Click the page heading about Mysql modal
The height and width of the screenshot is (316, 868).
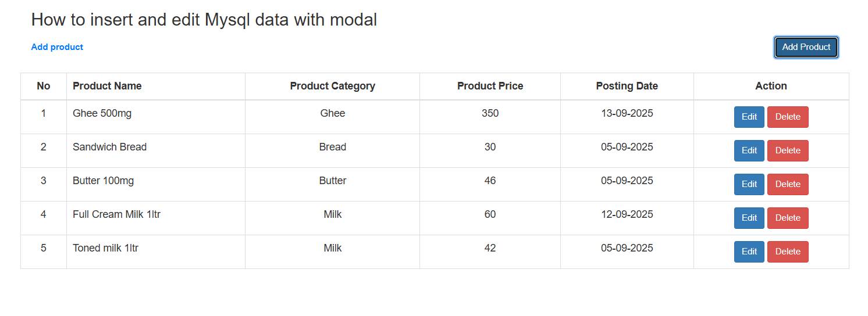pos(204,20)
